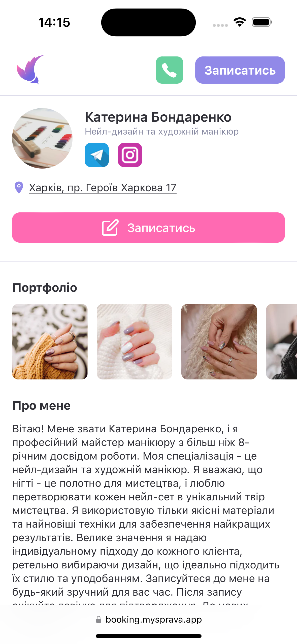
Task: Tap the purple Записатись header button
Action: (x=240, y=70)
